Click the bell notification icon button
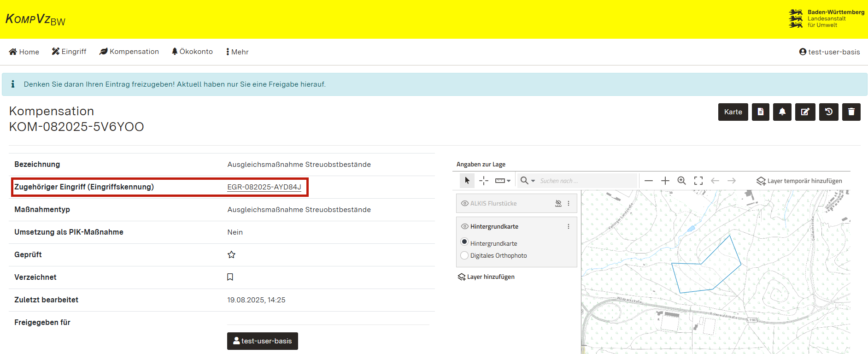This screenshot has height=354, width=868. coord(782,112)
